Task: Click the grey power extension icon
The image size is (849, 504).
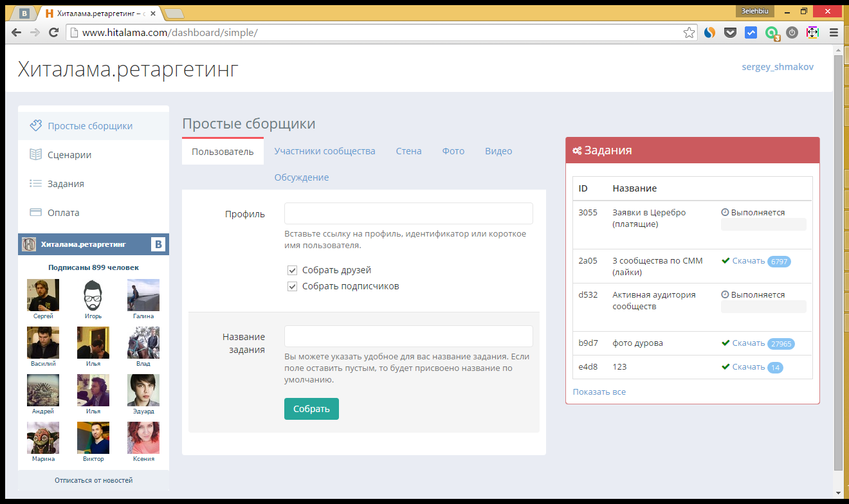Action: (792, 32)
